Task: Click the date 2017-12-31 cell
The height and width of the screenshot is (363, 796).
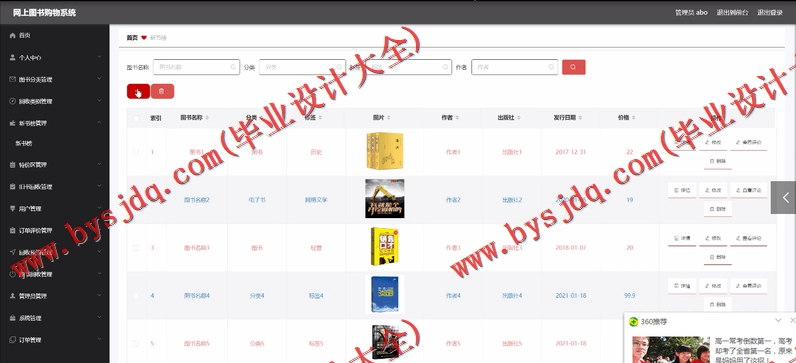Action: click(x=571, y=152)
